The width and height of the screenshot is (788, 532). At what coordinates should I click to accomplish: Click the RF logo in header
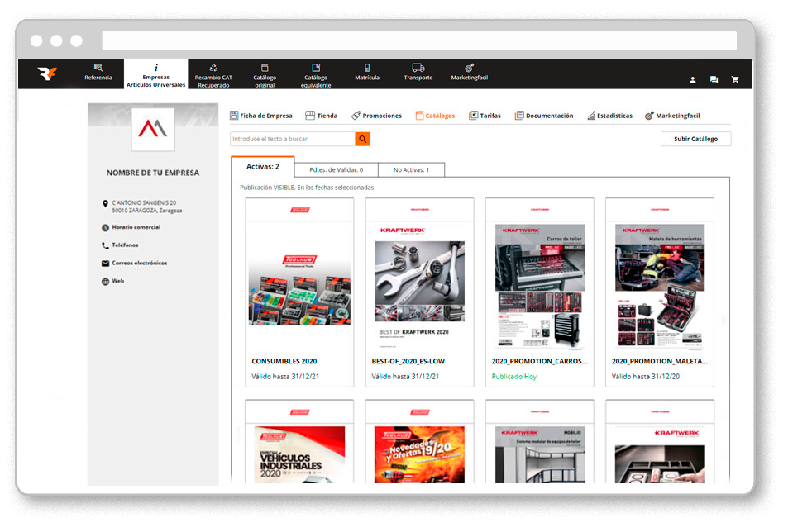(48, 74)
